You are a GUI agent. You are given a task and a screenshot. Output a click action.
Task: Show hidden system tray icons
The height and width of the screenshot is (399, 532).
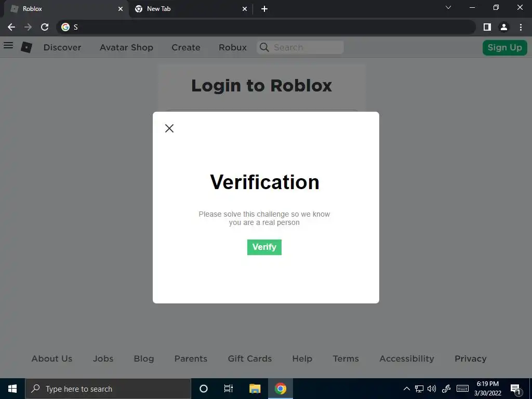point(406,389)
